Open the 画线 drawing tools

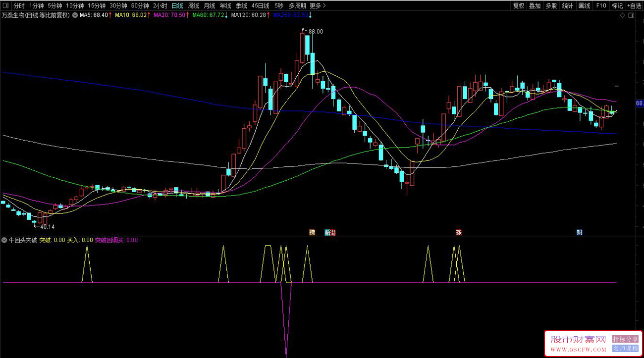coord(585,6)
